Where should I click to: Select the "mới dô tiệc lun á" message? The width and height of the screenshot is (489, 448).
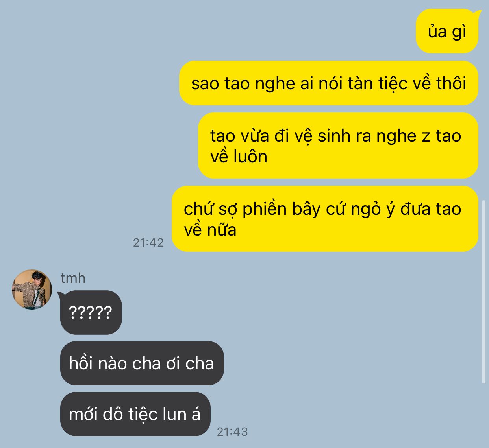pos(135,414)
